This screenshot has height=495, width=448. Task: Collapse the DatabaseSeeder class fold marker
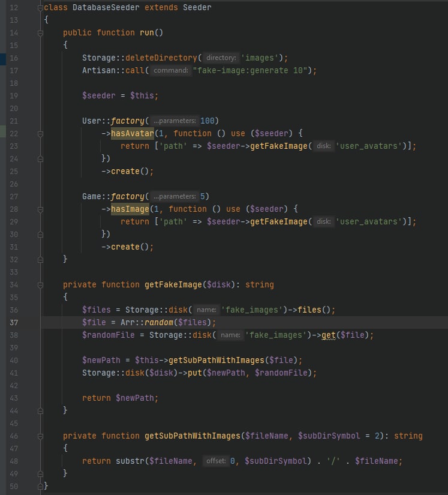pos(40,8)
